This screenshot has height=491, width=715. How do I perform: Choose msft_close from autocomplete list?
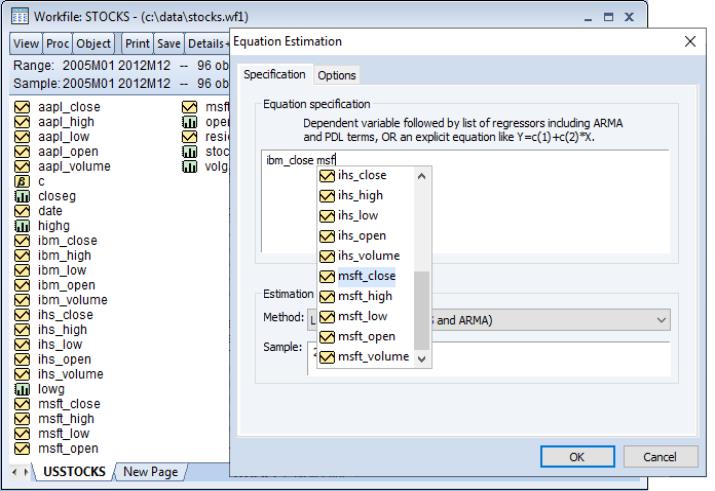(x=366, y=275)
